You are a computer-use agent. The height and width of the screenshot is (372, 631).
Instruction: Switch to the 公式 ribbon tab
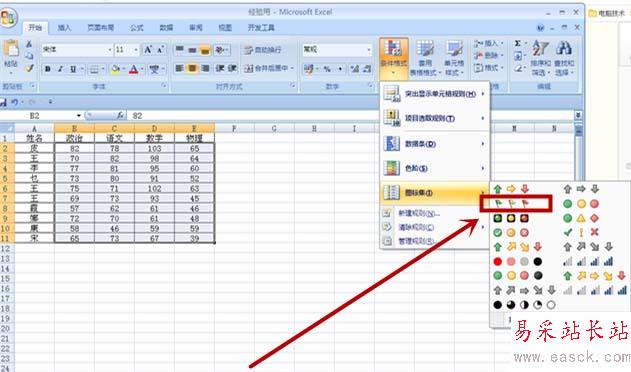pyautogui.click(x=137, y=27)
